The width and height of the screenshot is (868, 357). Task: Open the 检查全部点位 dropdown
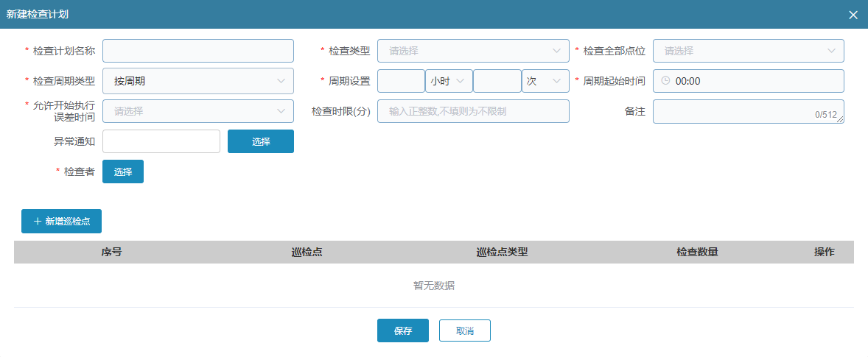(749, 51)
